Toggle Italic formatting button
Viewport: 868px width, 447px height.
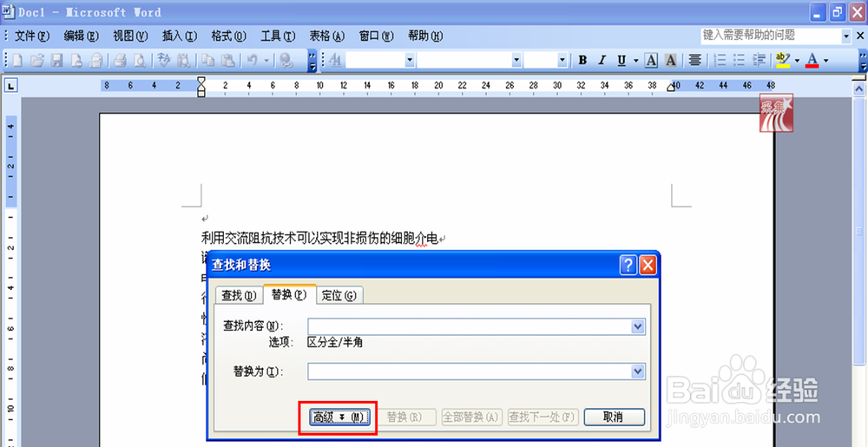tap(602, 60)
